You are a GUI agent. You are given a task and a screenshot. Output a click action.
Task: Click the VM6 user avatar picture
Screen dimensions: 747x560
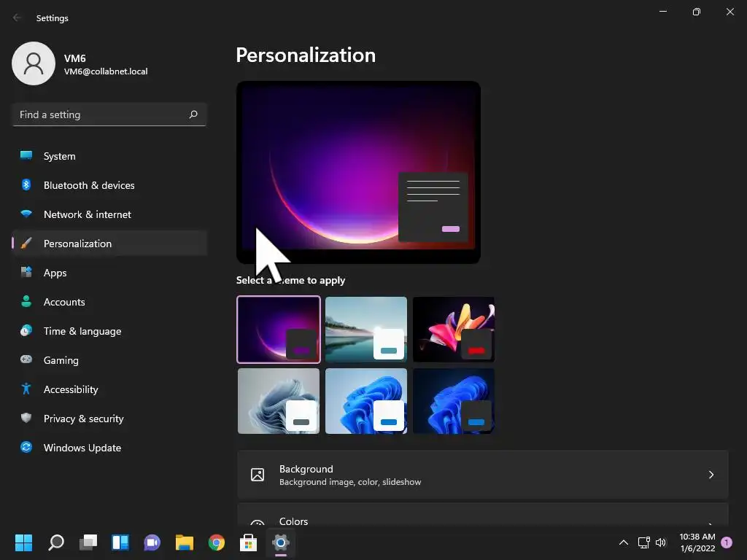coord(34,63)
